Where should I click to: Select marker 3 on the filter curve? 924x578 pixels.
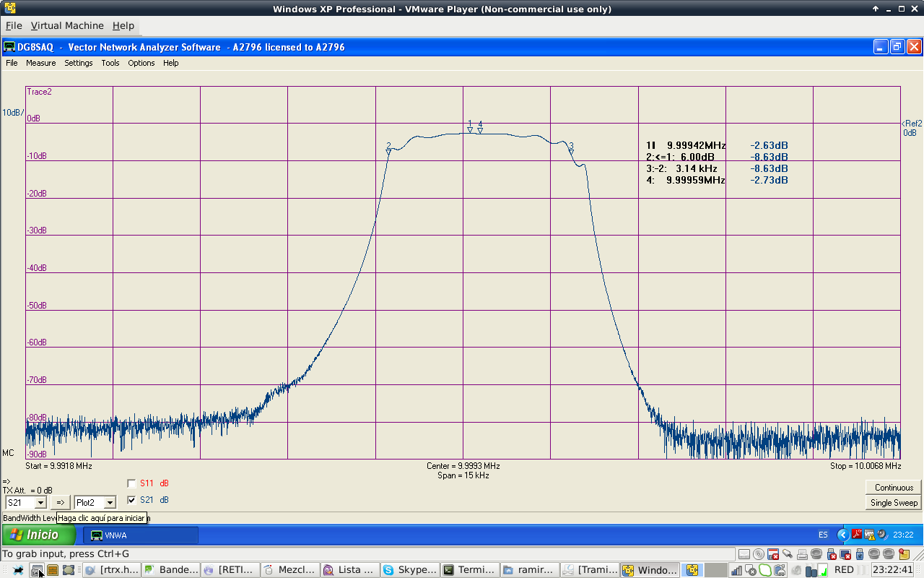pyautogui.click(x=571, y=151)
